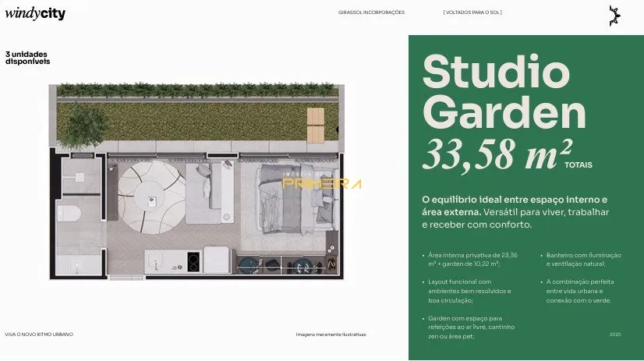Image resolution: width=644 pixels, height=361 pixels.
Task: Click the 'Área interna privativa de 23,36' bullet
Action: point(472,260)
